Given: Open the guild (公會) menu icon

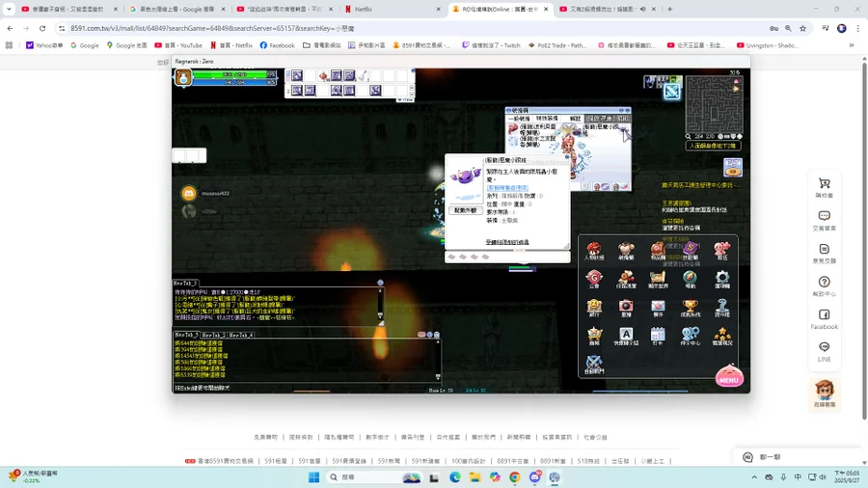Looking at the screenshot, I should click(x=594, y=279).
